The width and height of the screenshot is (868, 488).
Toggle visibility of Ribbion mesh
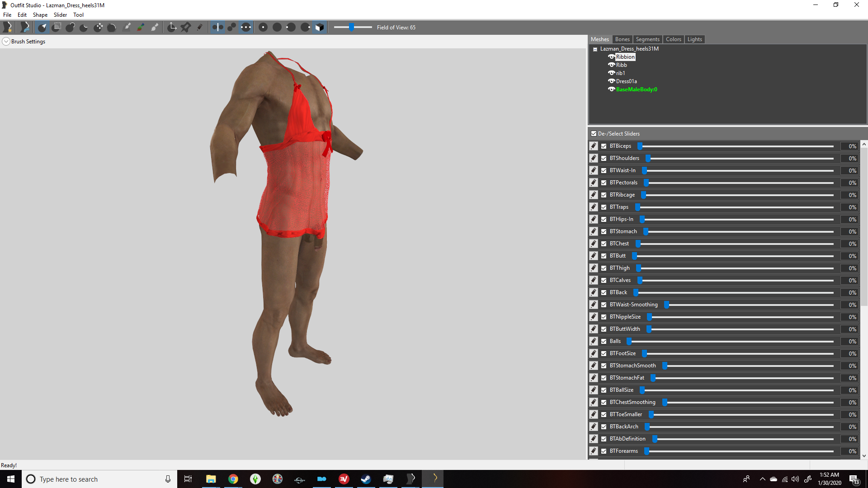click(611, 57)
